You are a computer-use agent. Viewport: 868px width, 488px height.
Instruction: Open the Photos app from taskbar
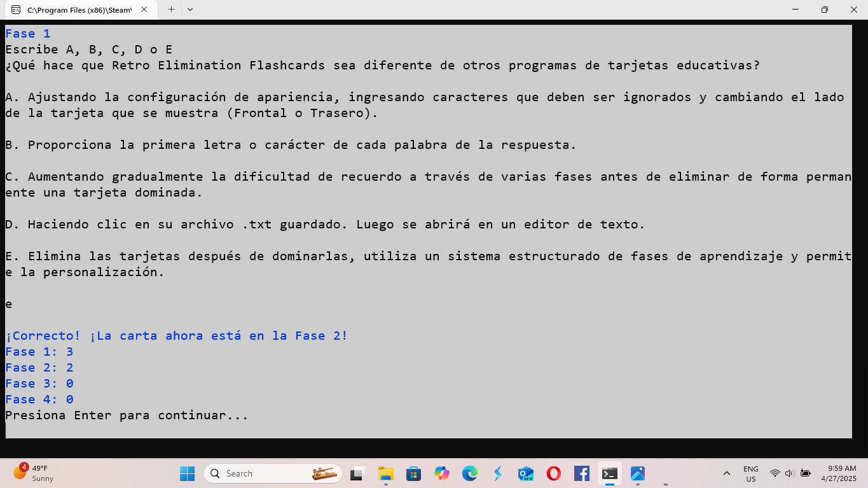pyautogui.click(x=637, y=473)
